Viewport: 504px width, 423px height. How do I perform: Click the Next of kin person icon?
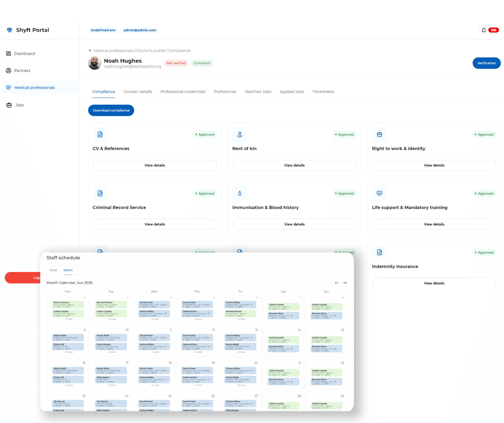click(x=239, y=134)
